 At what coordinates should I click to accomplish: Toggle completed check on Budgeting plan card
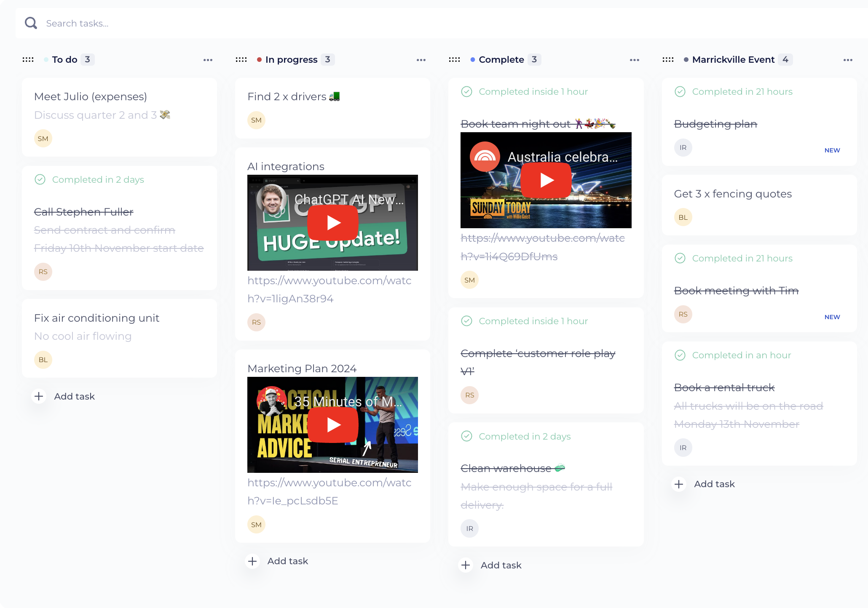[680, 91]
